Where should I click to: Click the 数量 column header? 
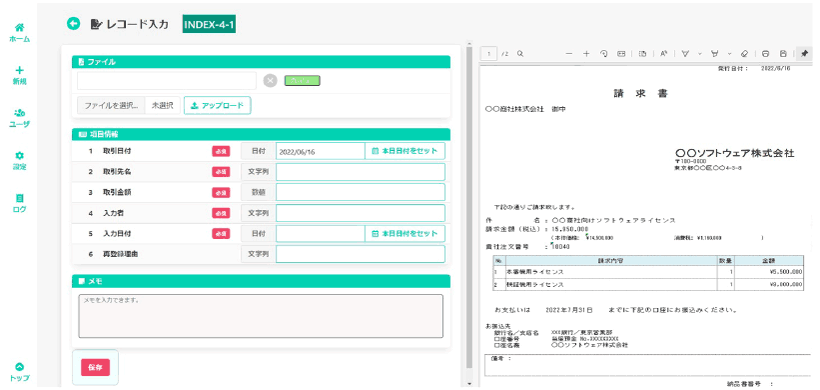coord(725,260)
